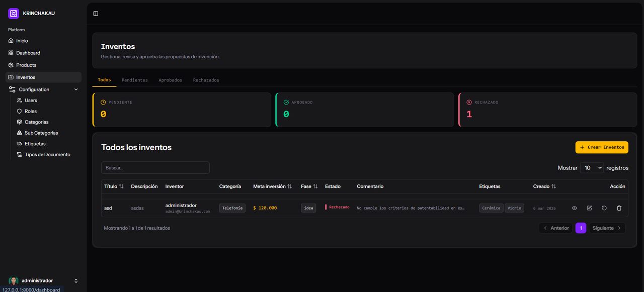The height and width of the screenshot is (292, 644).
Task: Sort by Fase using sort arrows
Action: click(315, 186)
